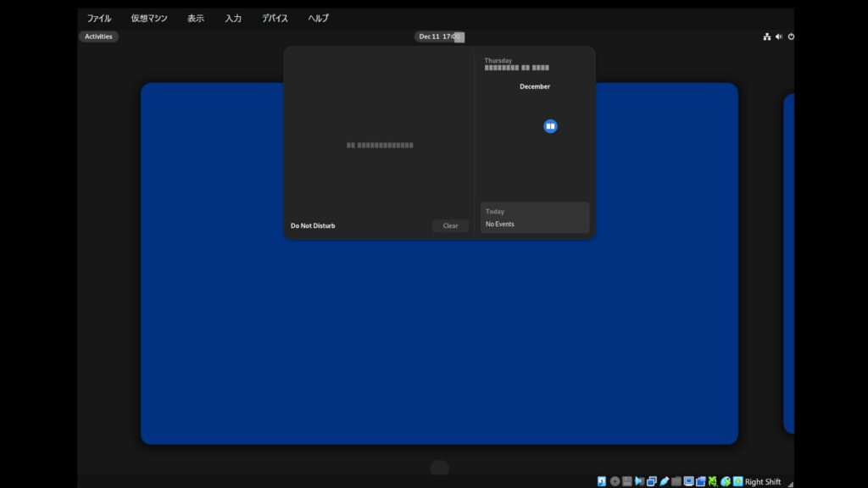Click the monitor display icon in VM status bar
Viewport: 868px width, 488px height.
click(x=688, y=481)
